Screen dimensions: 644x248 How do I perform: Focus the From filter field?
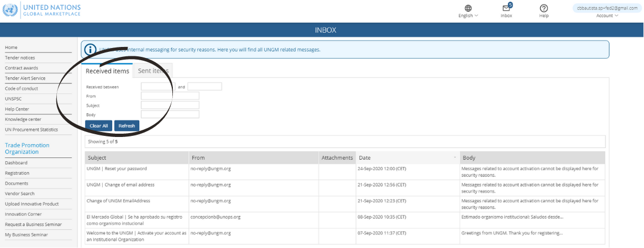coord(170,96)
